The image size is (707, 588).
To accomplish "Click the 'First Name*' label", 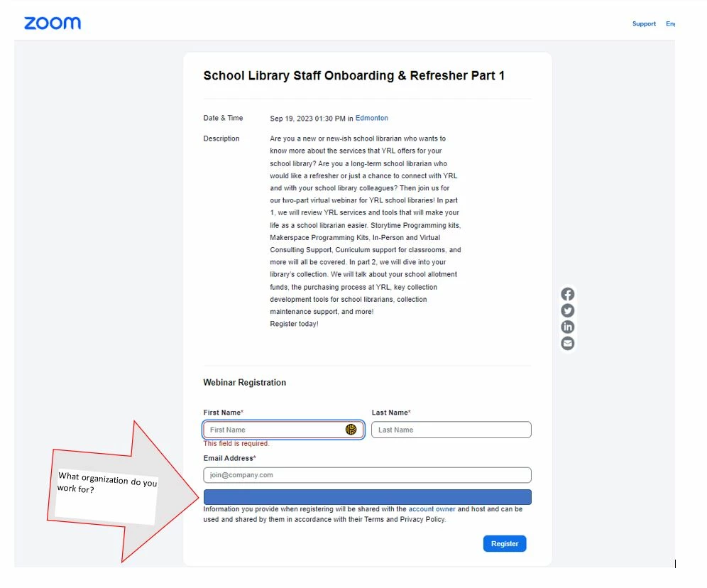I will 223,413.
